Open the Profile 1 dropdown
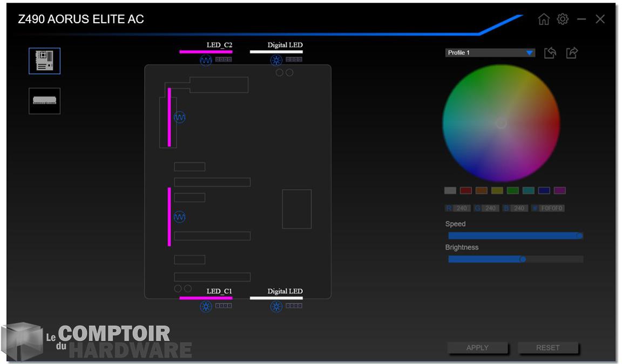Screen dimensions: 622x364 [x=490, y=53]
